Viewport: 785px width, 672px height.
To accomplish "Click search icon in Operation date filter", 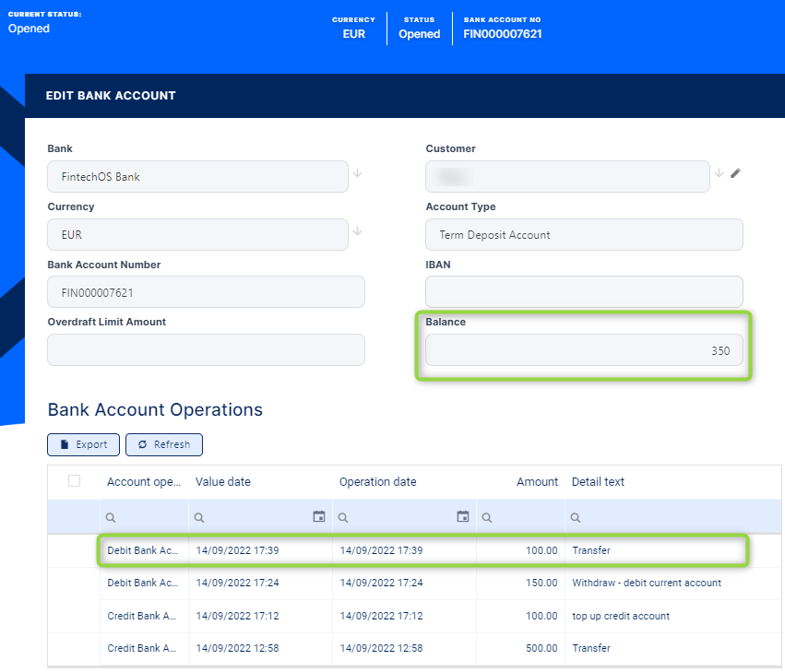I will click(x=343, y=517).
